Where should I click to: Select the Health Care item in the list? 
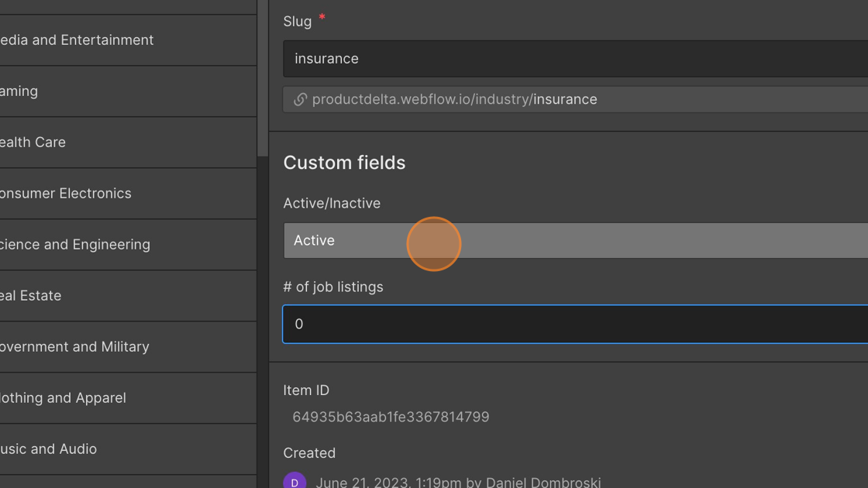point(128,143)
